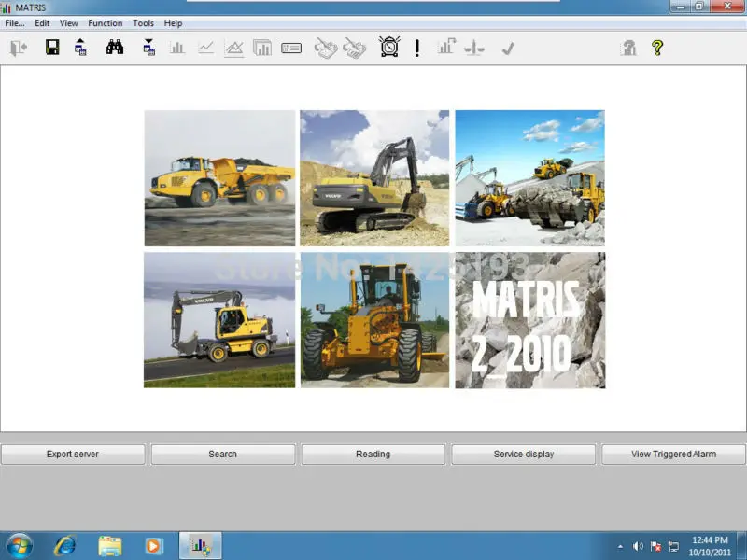Viewport: 747px width, 560px height.
Task: Click the View Triggered Alarm button
Action: click(x=673, y=455)
